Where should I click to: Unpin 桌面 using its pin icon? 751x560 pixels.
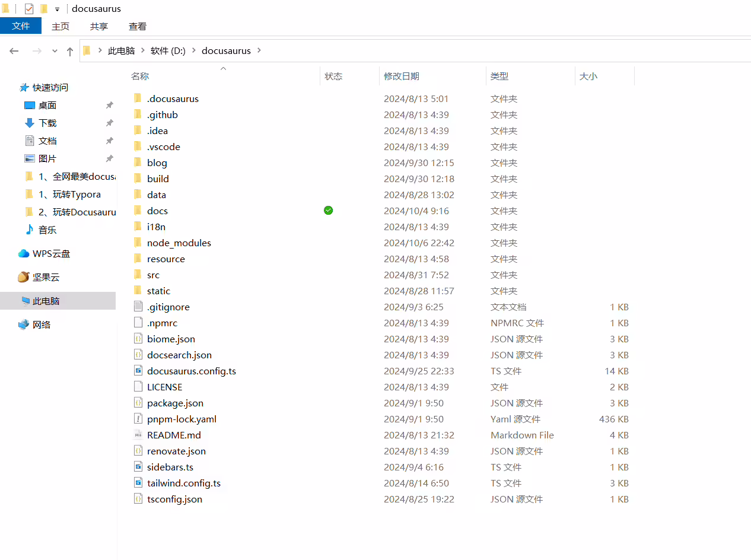(x=109, y=105)
